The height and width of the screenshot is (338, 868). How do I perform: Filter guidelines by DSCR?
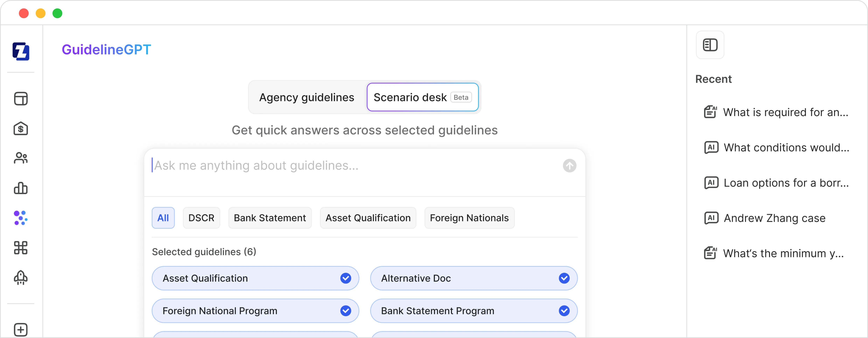[201, 218]
